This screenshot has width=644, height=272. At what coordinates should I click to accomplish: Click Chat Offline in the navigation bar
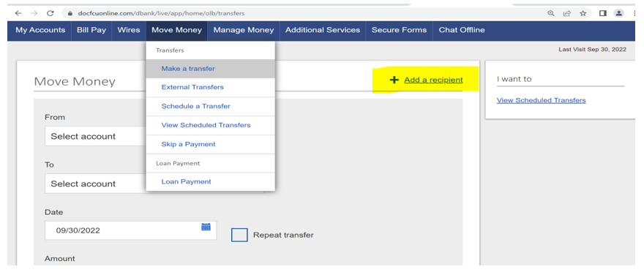(x=462, y=30)
